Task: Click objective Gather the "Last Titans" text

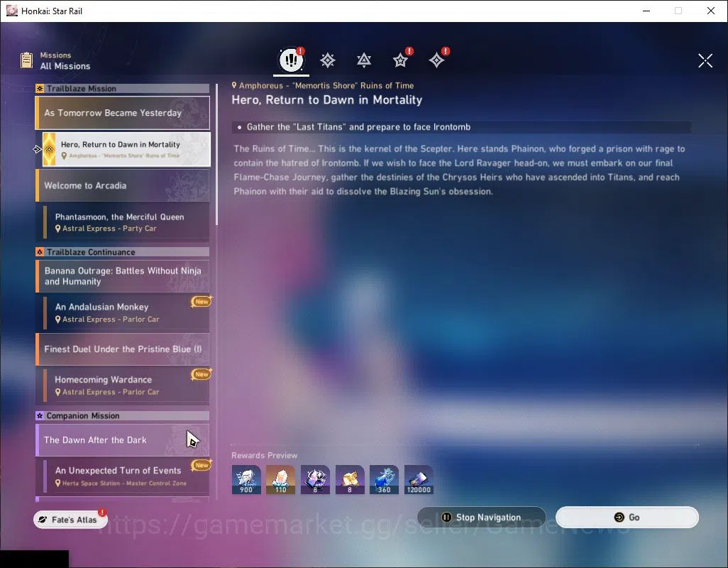Action: point(358,127)
